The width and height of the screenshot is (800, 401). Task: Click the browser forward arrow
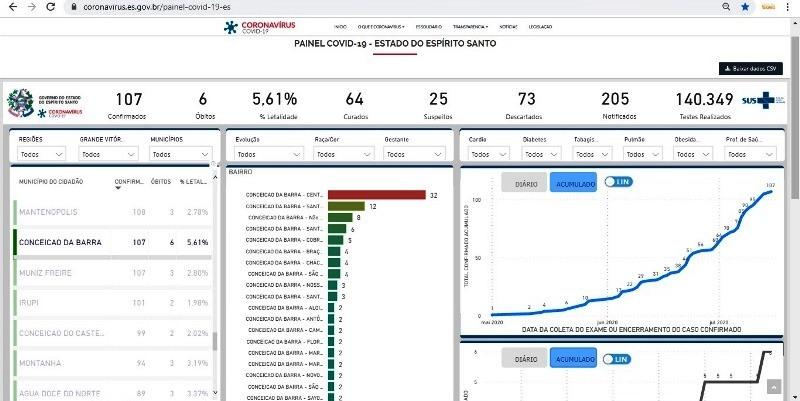click(32, 7)
